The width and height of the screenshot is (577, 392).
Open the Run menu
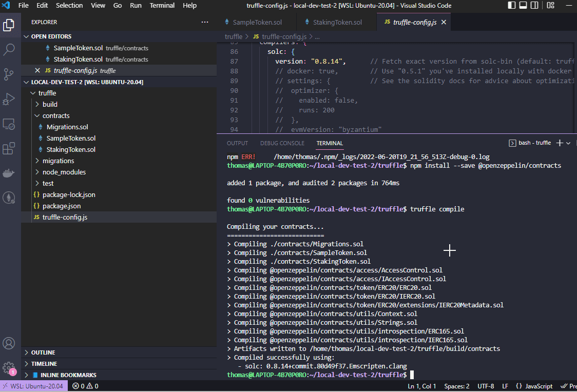[136, 6]
